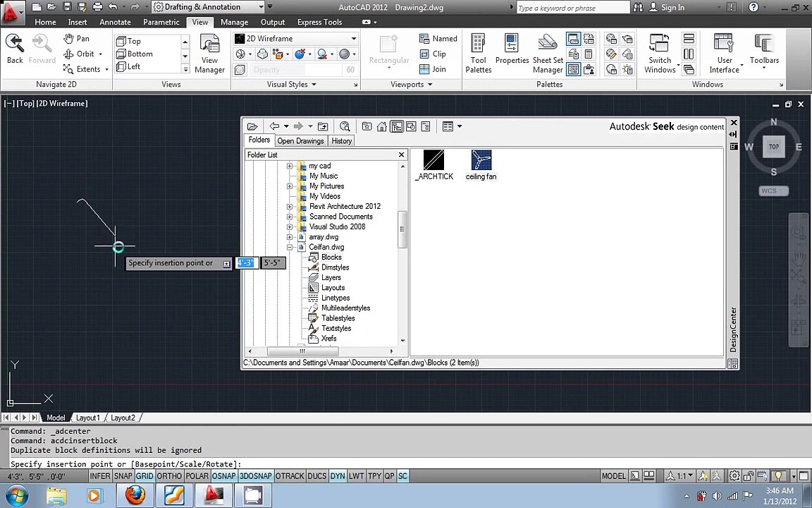This screenshot has height=508, width=812.
Task: Click Switch Windows button
Action: coord(660,54)
